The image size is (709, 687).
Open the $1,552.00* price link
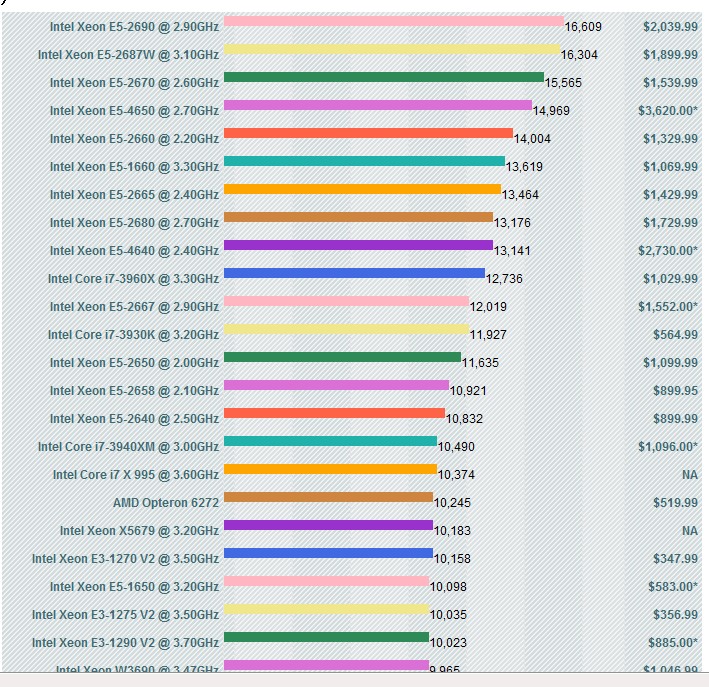coord(668,308)
